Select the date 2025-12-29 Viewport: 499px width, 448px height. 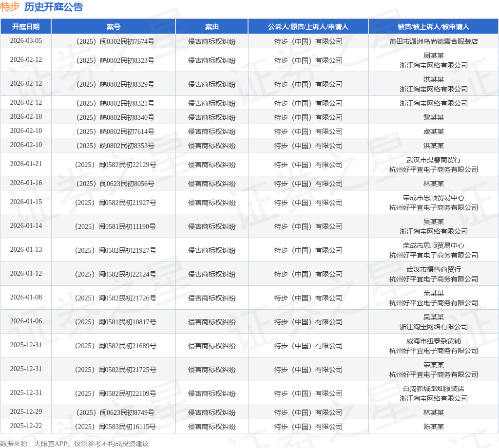[x=26, y=412]
